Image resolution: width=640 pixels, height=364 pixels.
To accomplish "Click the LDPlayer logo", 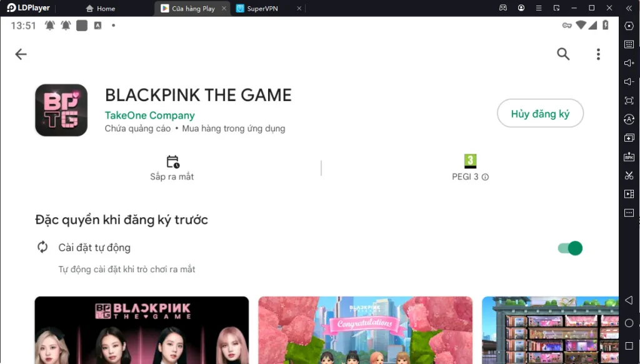I will [28, 7].
